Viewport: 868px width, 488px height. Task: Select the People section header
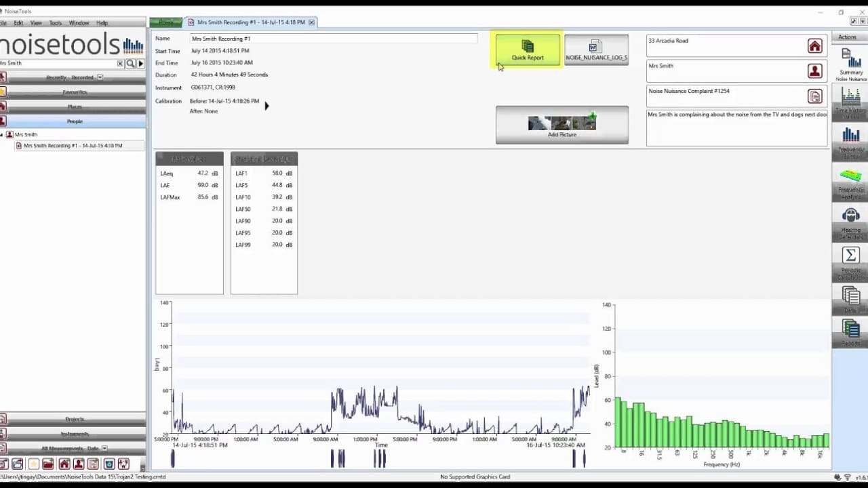tap(73, 121)
